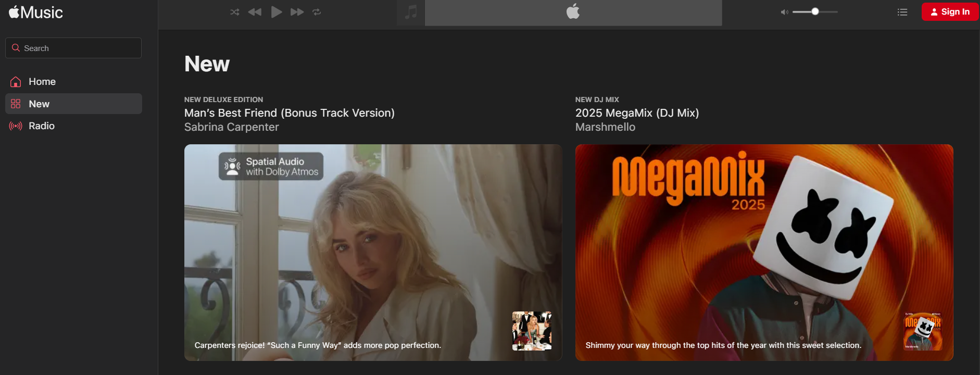Click the Spatial Audio with Dolby Atmos badge
The width and height of the screenshot is (980, 375).
pos(271,166)
